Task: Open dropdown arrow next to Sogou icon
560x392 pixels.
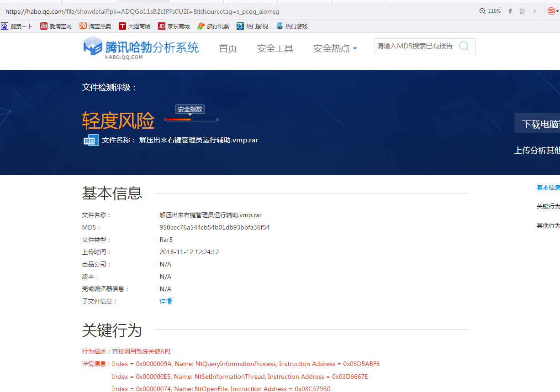Action: pyautogui.click(x=558, y=11)
